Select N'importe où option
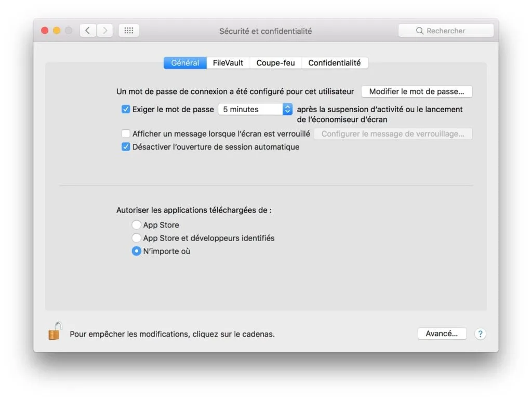 click(136, 251)
